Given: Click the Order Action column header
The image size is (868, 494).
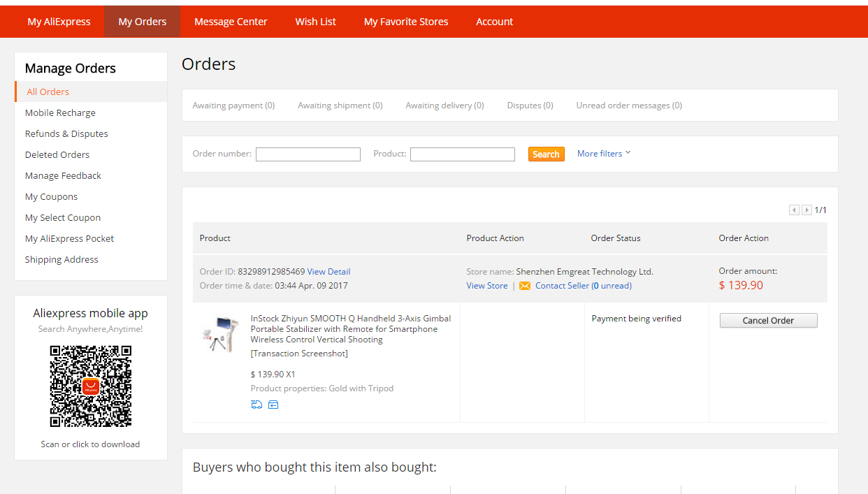Looking at the screenshot, I should pos(744,238).
